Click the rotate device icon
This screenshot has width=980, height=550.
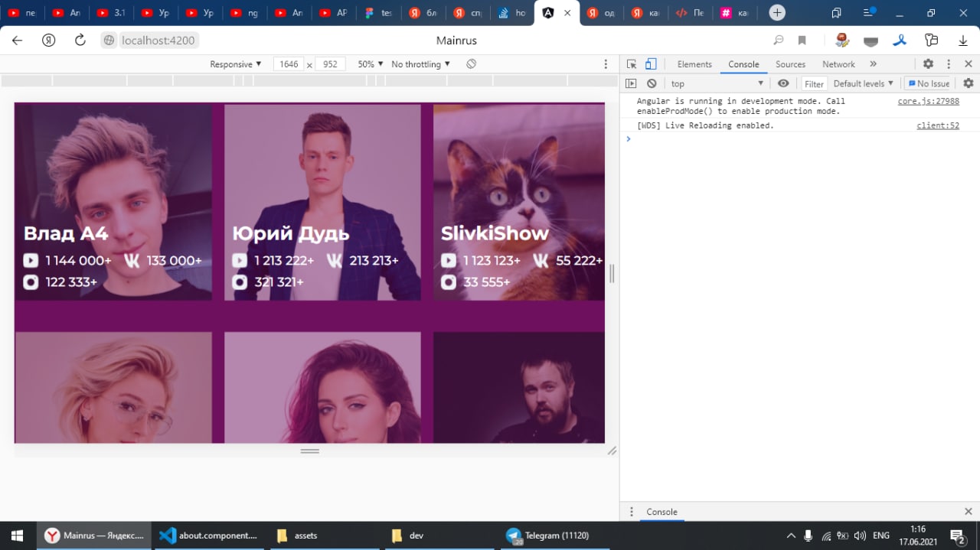pos(471,64)
